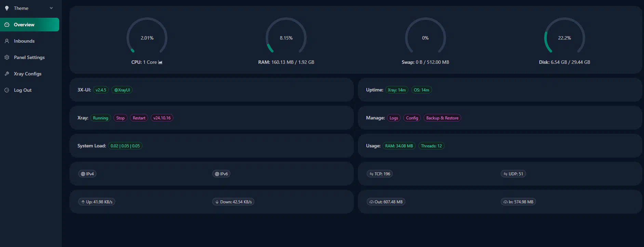Image resolution: width=644 pixels, height=247 pixels.
Task: Open Panel Settings
Action: (x=29, y=57)
